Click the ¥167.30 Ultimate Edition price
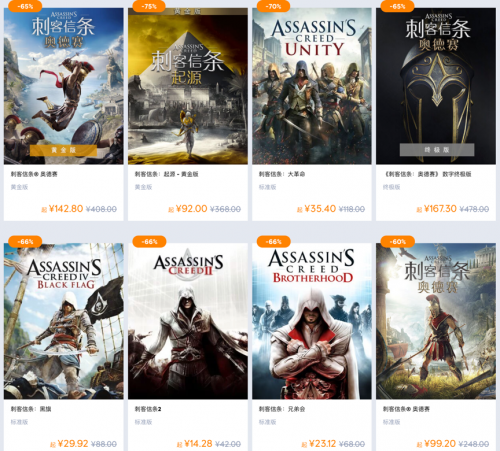Image resolution: width=500 pixels, height=451 pixels. [440, 209]
